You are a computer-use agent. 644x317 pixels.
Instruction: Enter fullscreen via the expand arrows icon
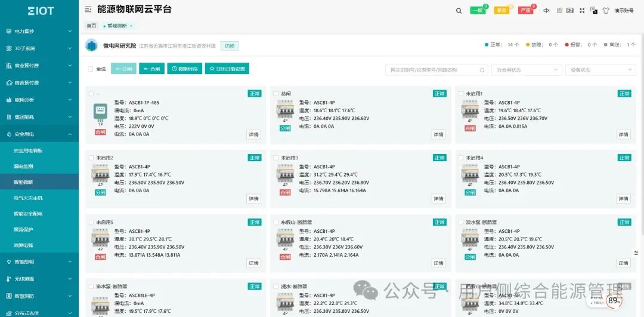(x=582, y=11)
